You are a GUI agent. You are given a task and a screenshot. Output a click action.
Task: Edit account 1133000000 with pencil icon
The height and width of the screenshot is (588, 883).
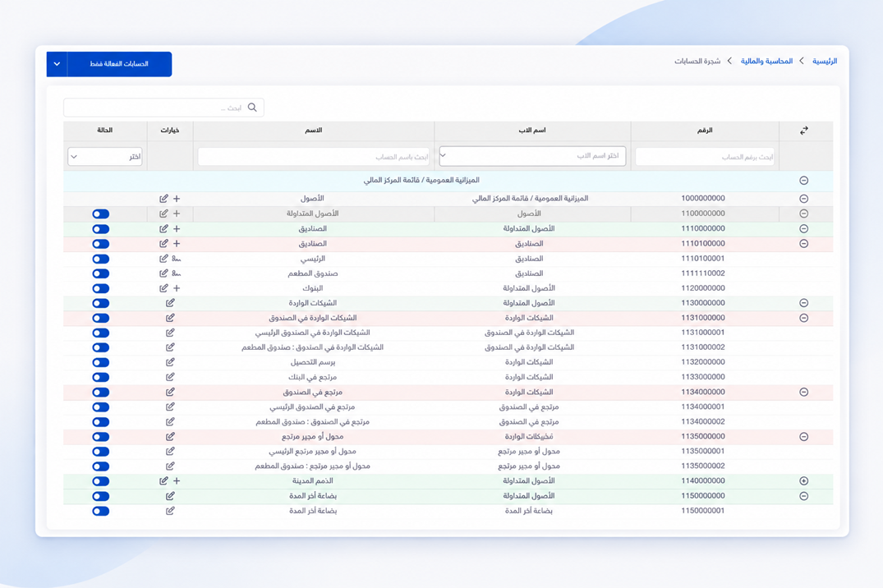170,378
